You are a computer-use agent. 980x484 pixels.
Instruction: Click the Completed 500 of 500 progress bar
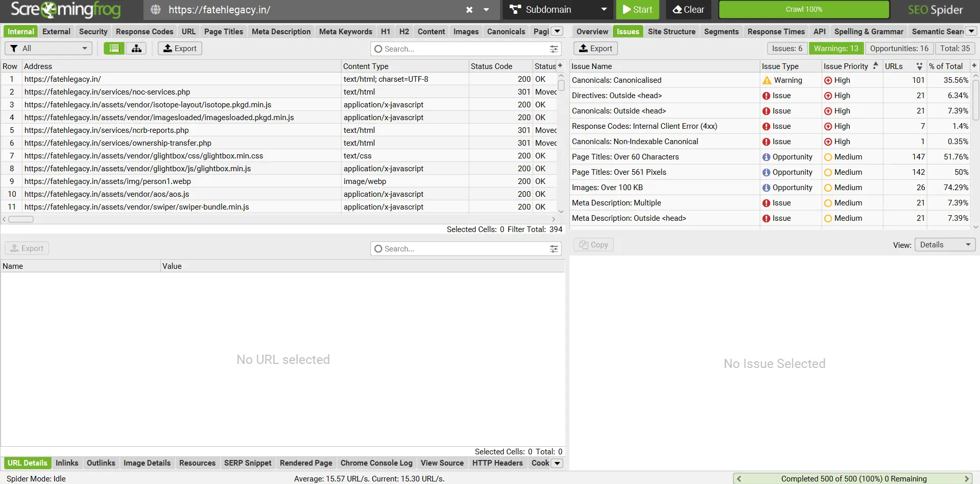pos(853,479)
